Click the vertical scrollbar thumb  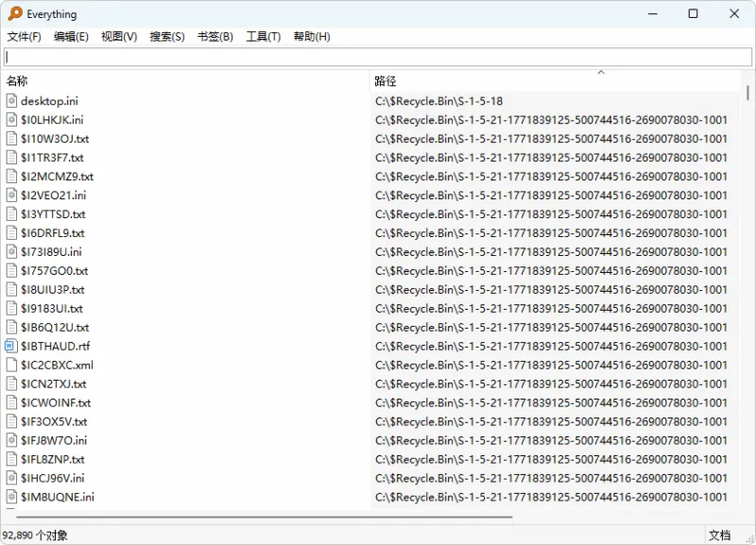[x=747, y=93]
